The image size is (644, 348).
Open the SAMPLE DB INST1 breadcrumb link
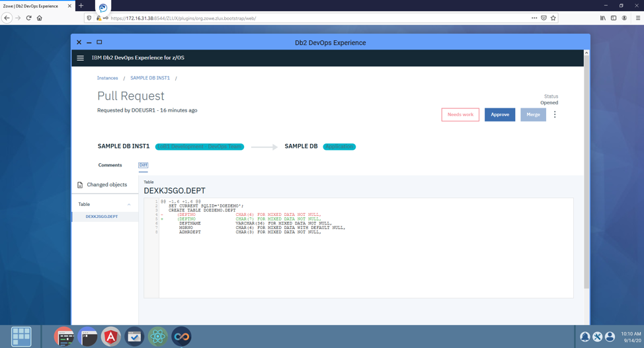pyautogui.click(x=150, y=78)
